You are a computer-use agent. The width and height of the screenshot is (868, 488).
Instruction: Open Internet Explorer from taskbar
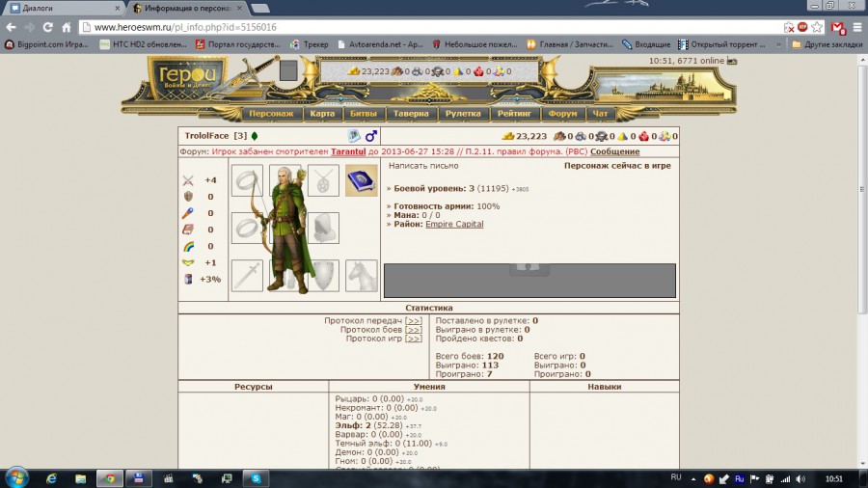(x=51, y=478)
